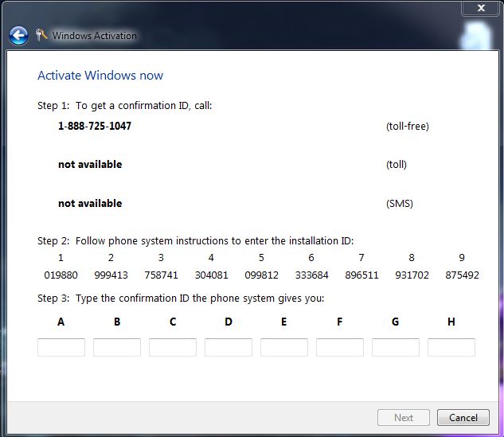Go back using the blue arrow button
The height and width of the screenshot is (437, 504).
18,35
